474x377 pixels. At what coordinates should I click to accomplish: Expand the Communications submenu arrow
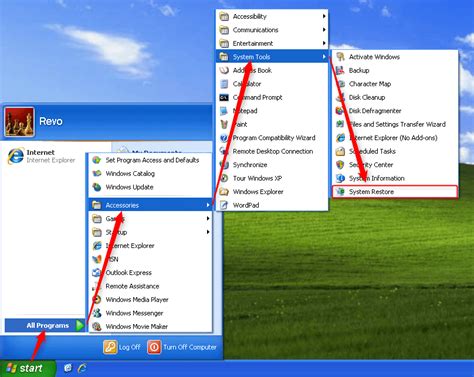[x=324, y=30]
